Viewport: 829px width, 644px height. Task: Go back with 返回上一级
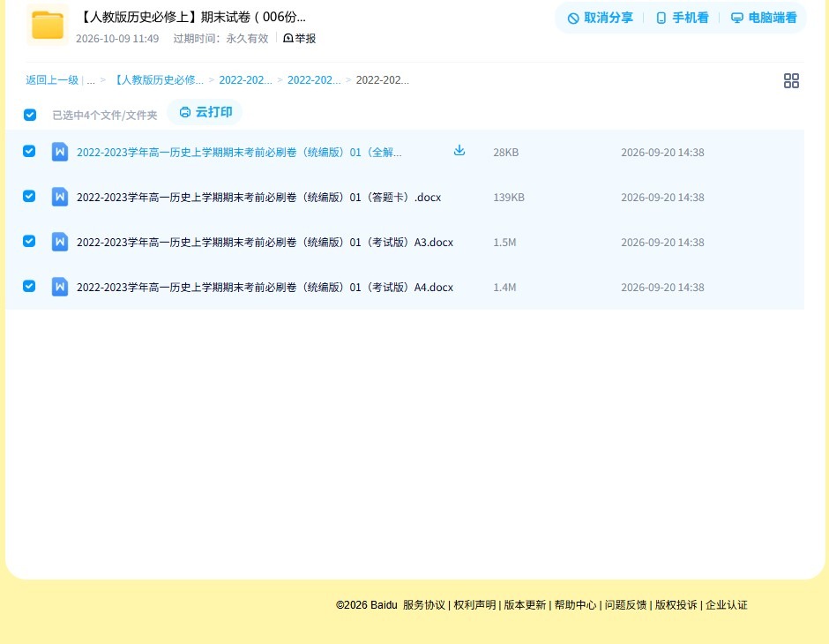click(x=52, y=80)
